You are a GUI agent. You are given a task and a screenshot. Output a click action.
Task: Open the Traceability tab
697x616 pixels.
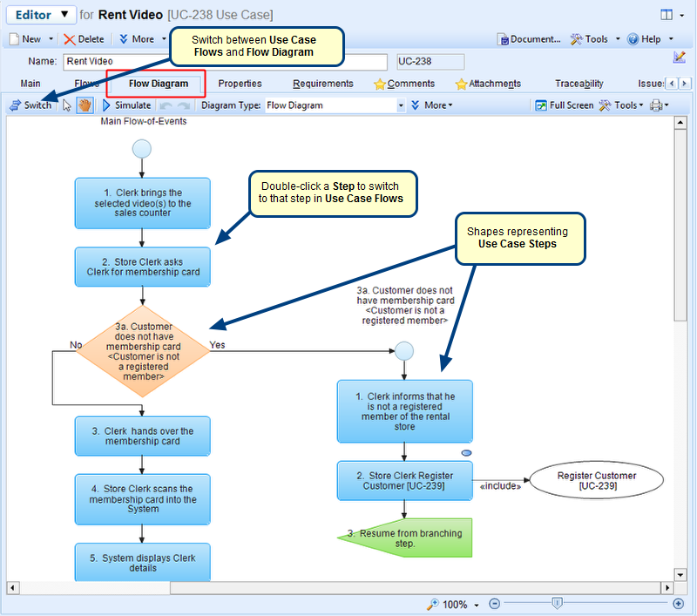point(579,84)
